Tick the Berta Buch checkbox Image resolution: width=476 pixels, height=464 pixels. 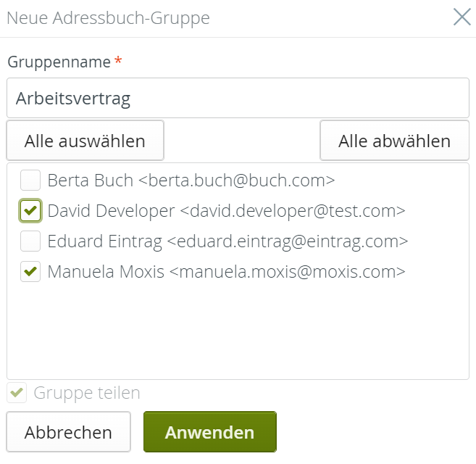pos(30,180)
